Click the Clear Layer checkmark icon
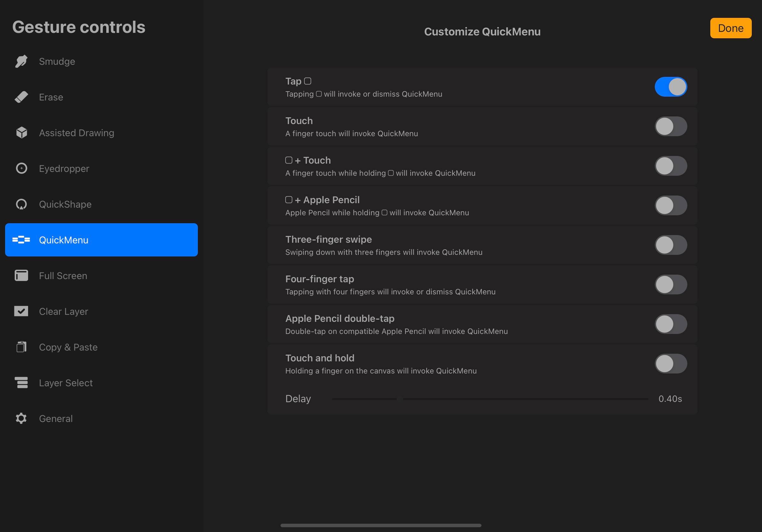This screenshot has width=762, height=532. (x=21, y=311)
